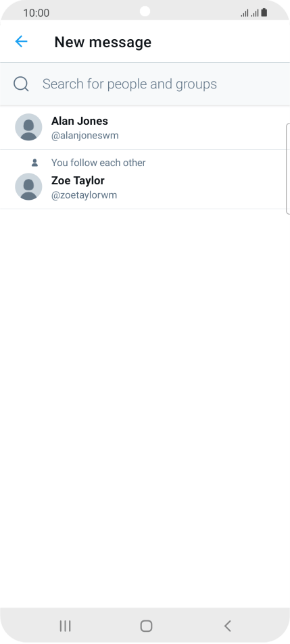Tap the 10:00 clock in status bar

pos(37,13)
